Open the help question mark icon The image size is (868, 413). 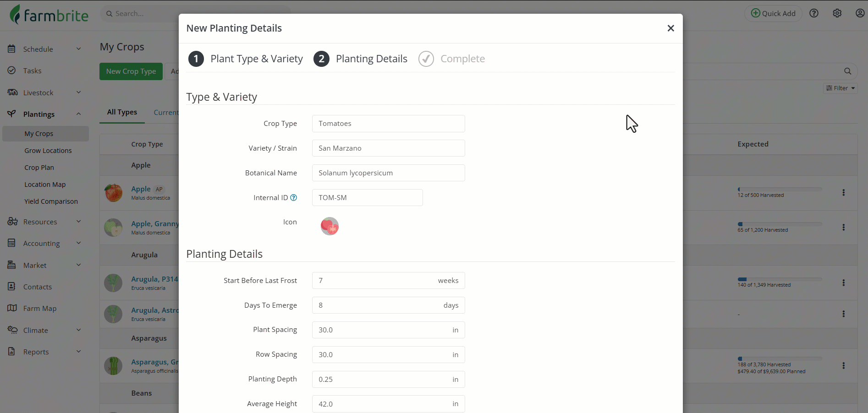click(x=814, y=13)
